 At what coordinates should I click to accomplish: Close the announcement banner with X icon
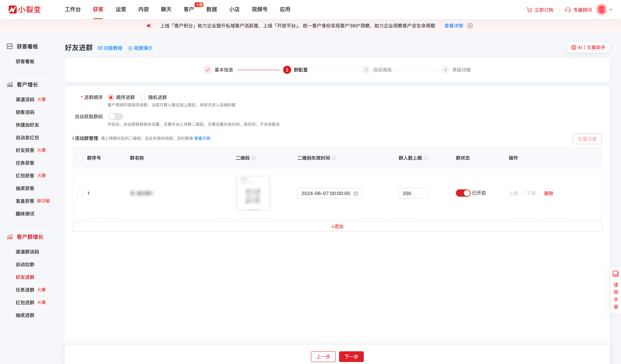(x=470, y=26)
